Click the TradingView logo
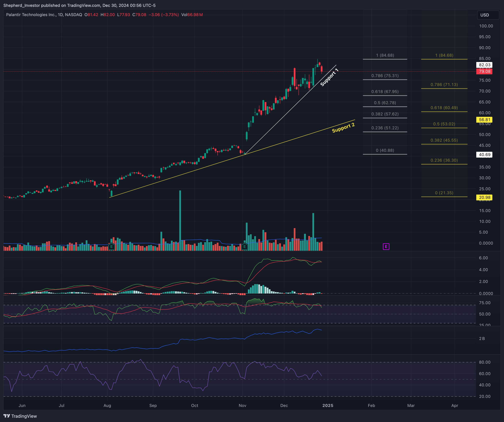This screenshot has width=504, height=422. pos(20,416)
